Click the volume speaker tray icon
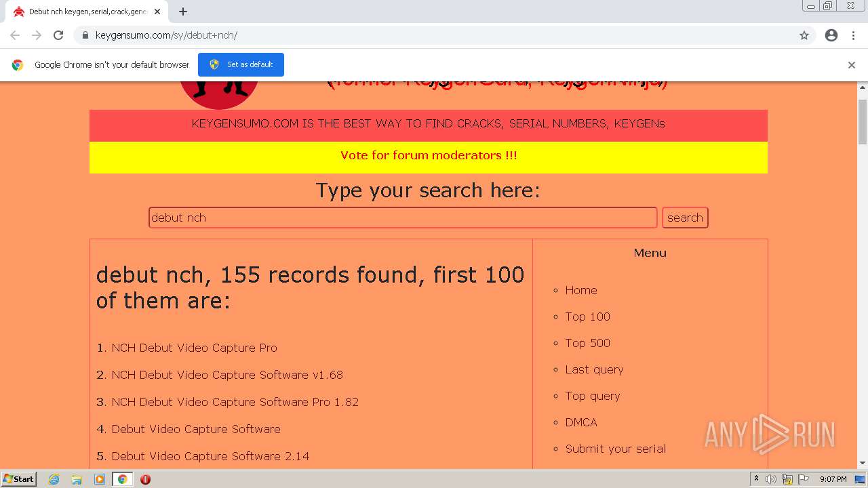Viewport: 868px width, 488px height. click(x=771, y=479)
